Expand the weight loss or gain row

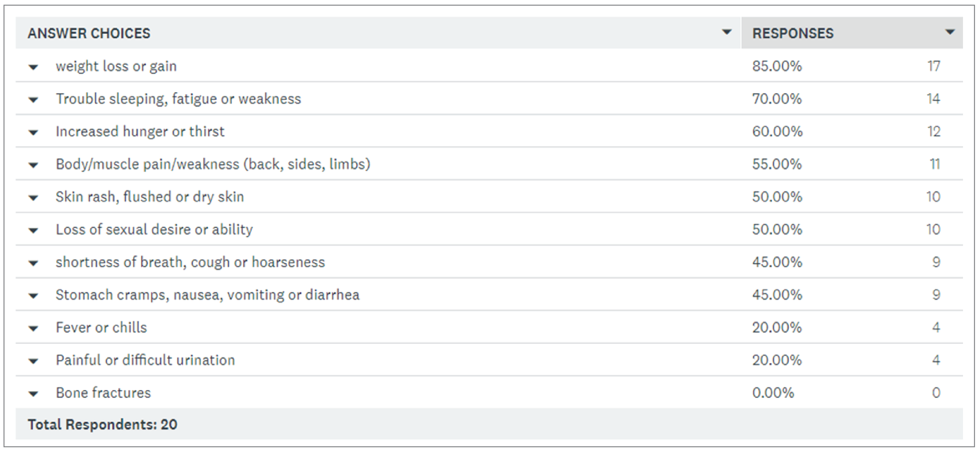coord(34,67)
